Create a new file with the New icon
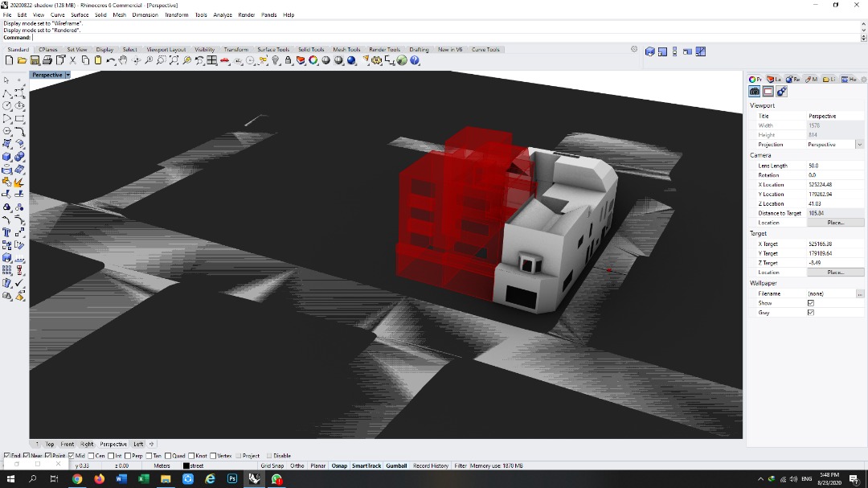Viewport: 868px width, 488px height. coord(10,60)
